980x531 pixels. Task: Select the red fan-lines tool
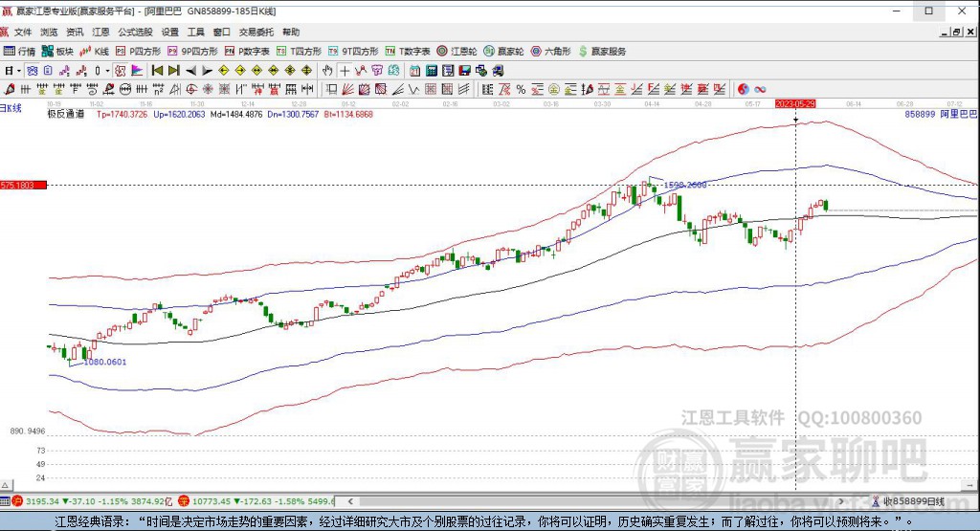[x=347, y=89]
